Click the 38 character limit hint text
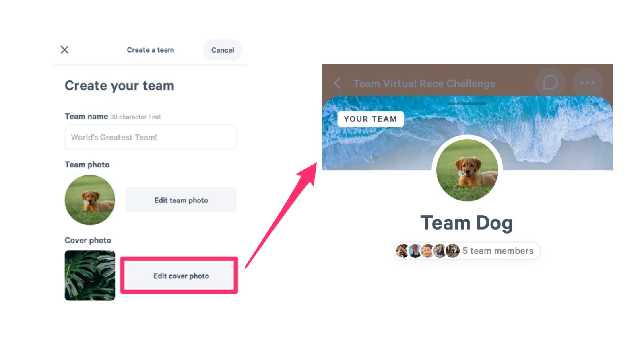 (x=136, y=117)
